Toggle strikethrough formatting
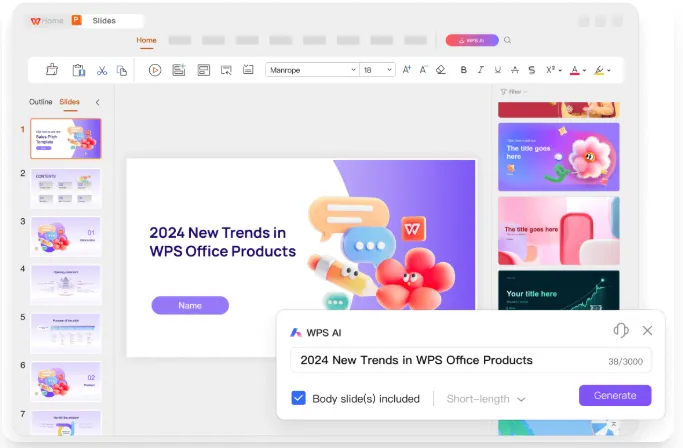Screen dimensions: 683x448 [515, 70]
